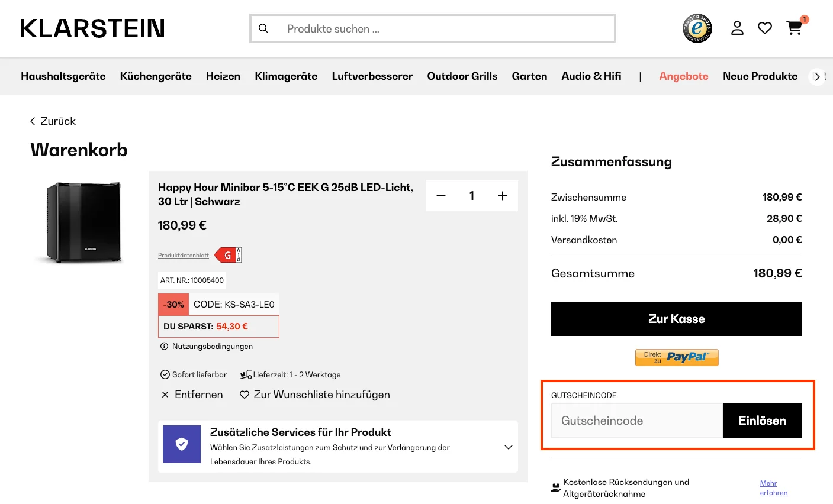Click the blue shield services icon
Screen dimensions: 833x504
pyautogui.click(x=181, y=444)
